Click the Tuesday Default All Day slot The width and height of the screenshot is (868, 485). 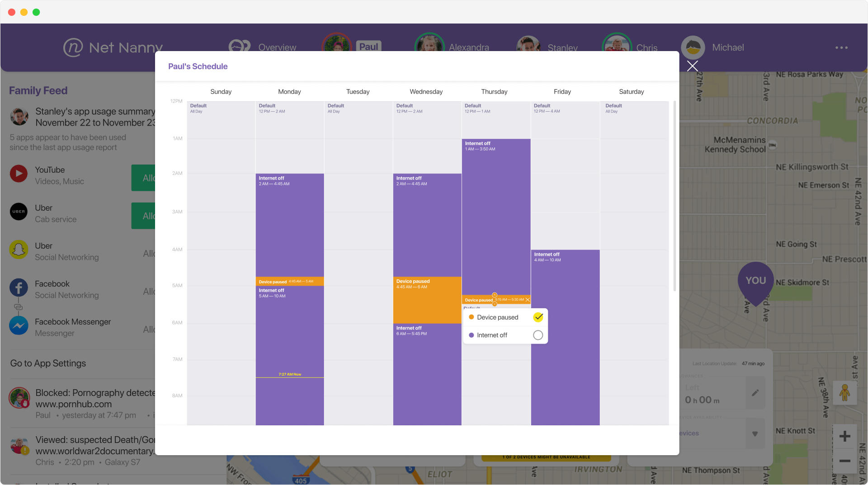point(359,263)
